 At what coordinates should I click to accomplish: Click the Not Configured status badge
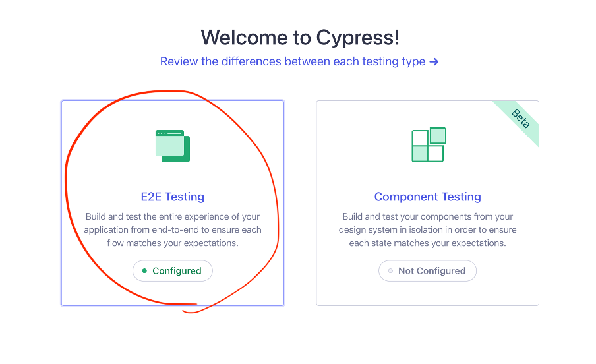click(428, 271)
